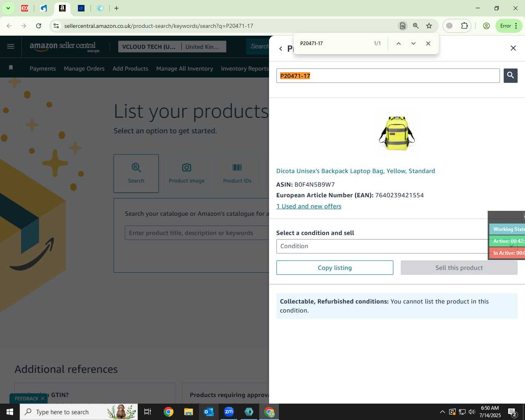Click the browser reload button
525x420 pixels.
click(39, 26)
